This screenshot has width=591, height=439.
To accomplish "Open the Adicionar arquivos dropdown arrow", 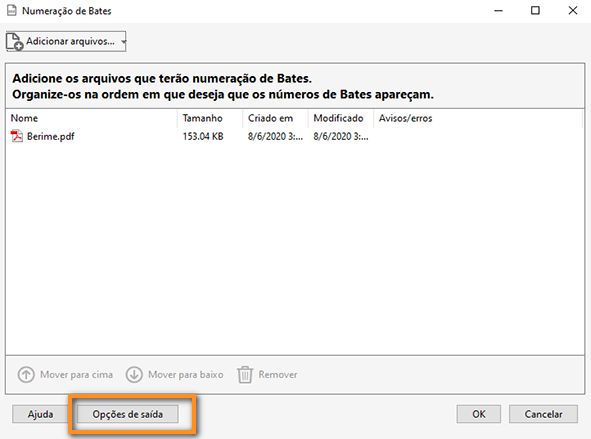I will pos(123,42).
